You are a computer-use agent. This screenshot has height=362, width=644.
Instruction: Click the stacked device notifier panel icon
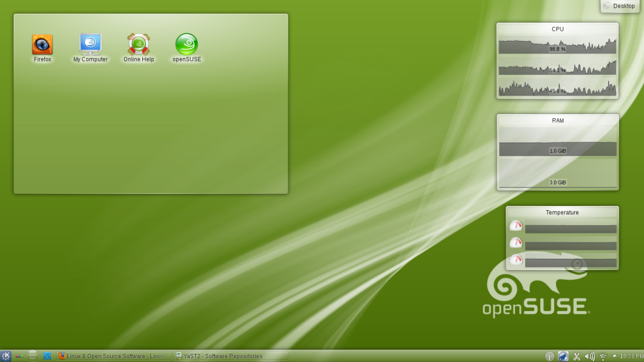(x=33, y=356)
